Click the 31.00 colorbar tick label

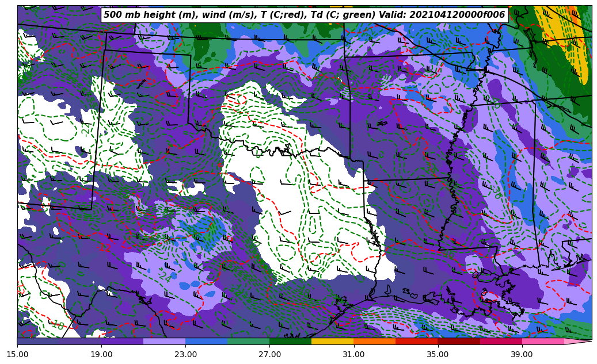353,355
